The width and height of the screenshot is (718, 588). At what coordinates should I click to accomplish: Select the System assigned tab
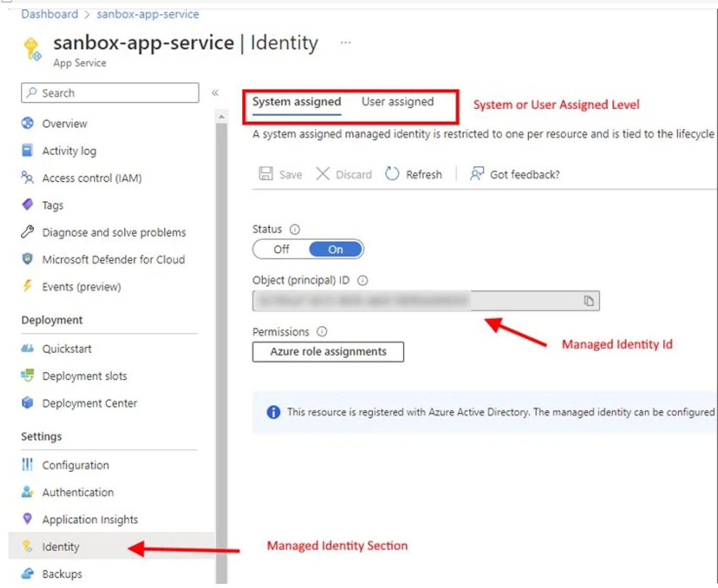point(297,102)
